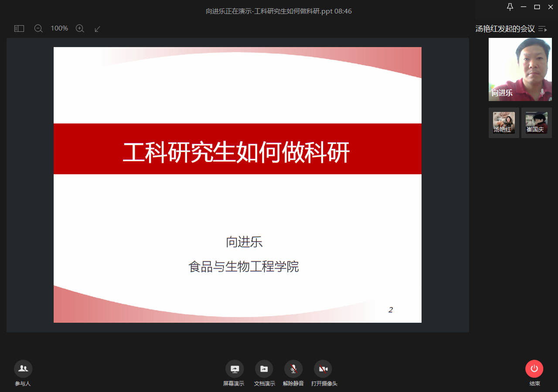The height and width of the screenshot is (392, 558).
Task: Zoom in the presentation view
Action: (80, 28)
